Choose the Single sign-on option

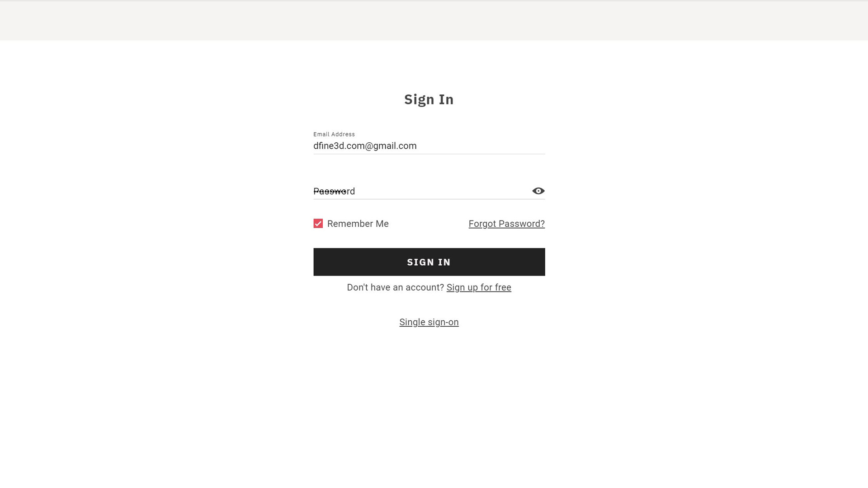click(x=429, y=322)
